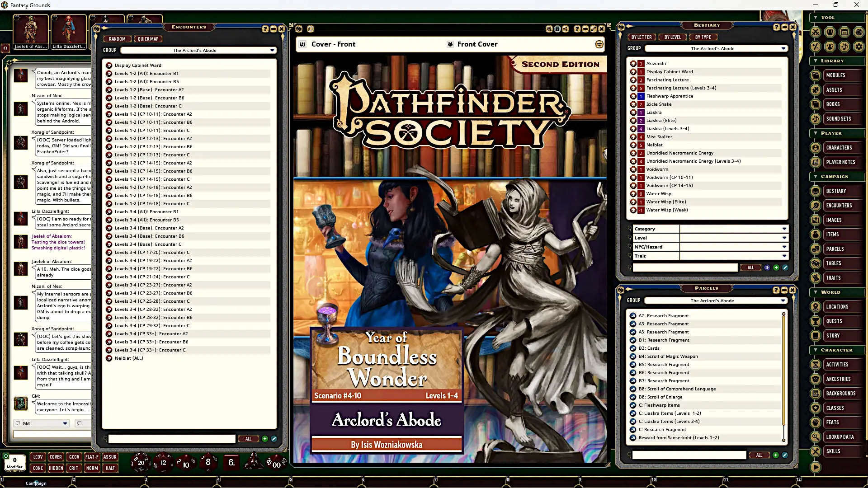Click the Modifier value box

(14, 462)
